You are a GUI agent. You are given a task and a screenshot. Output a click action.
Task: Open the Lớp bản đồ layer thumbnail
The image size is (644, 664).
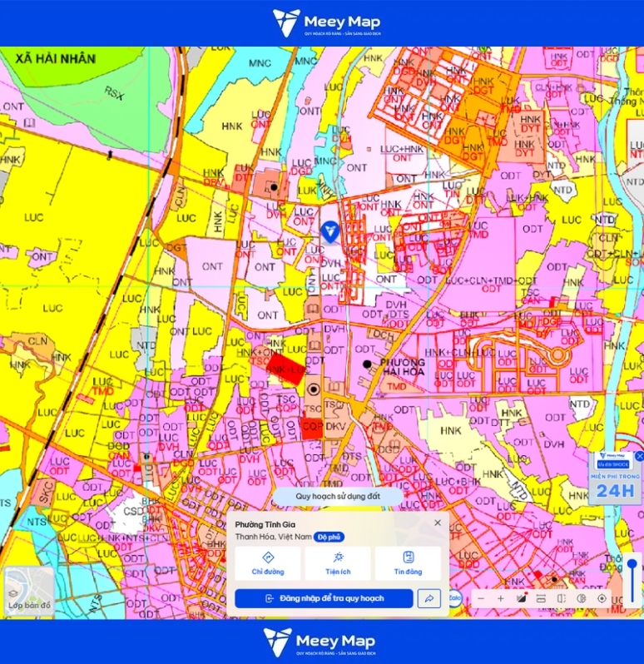29,592
